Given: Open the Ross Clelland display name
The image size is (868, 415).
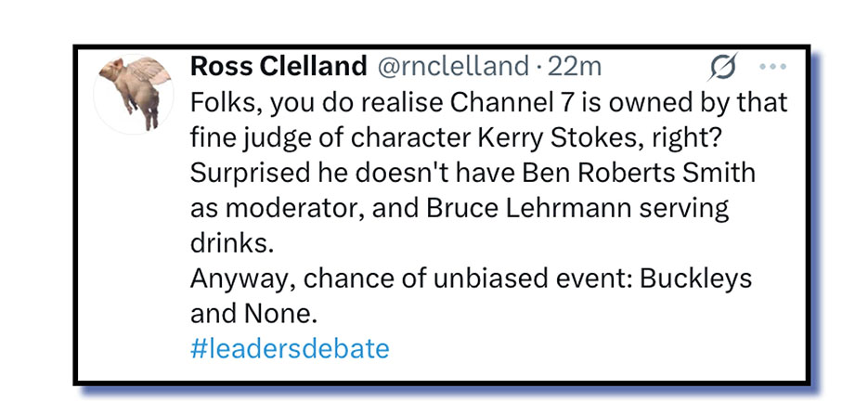Looking at the screenshot, I should 277,66.
